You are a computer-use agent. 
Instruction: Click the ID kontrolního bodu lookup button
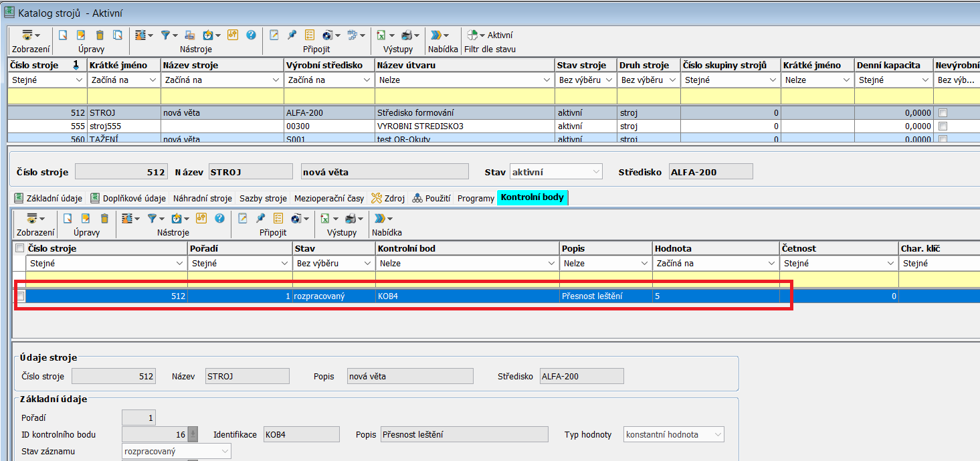point(193,435)
